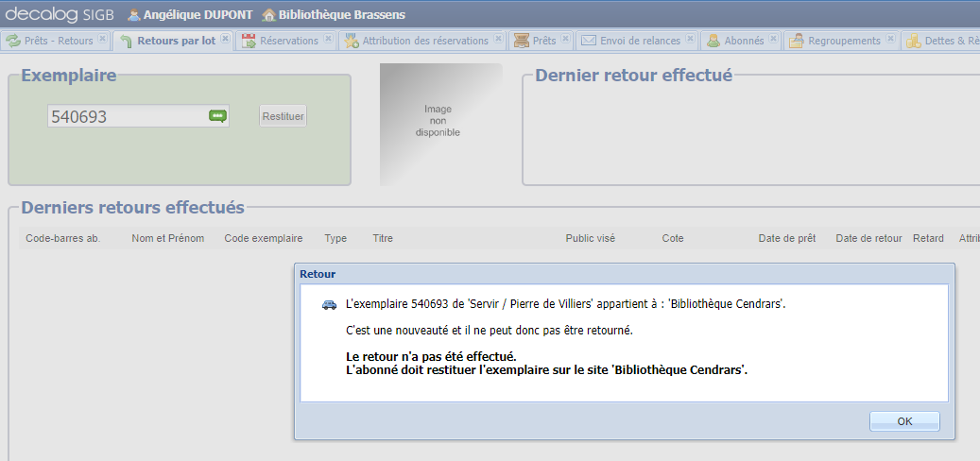Close the Attribution des réservations tab
This screenshot has height=461, width=980.
pyautogui.click(x=498, y=40)
